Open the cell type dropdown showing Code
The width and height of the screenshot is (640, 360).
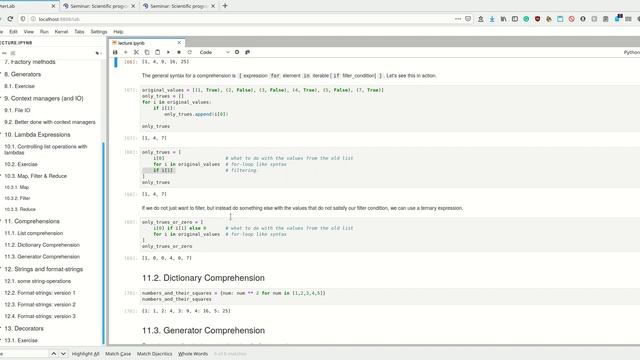214,52
